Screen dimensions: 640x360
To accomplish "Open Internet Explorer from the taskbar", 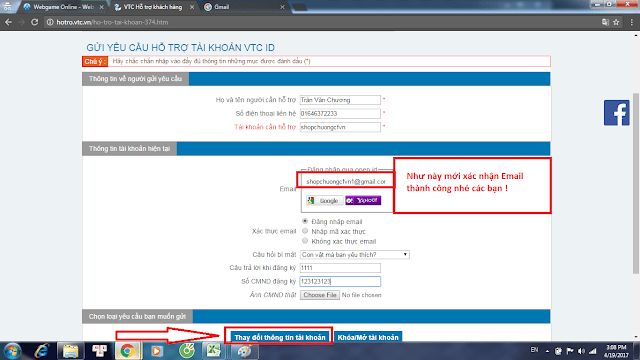I will click(x=42, y=351).
